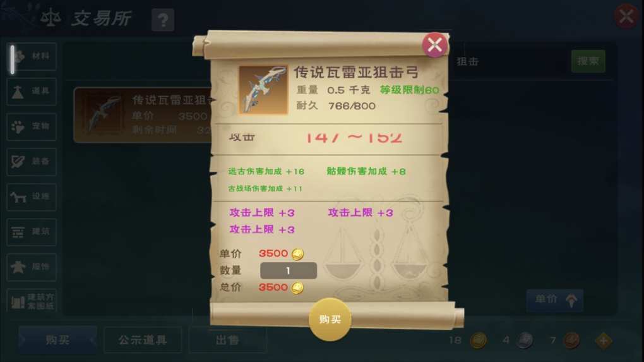Toggle 单价 price sort order
This screenshot has width=644, height=362.
coord(555,300)
